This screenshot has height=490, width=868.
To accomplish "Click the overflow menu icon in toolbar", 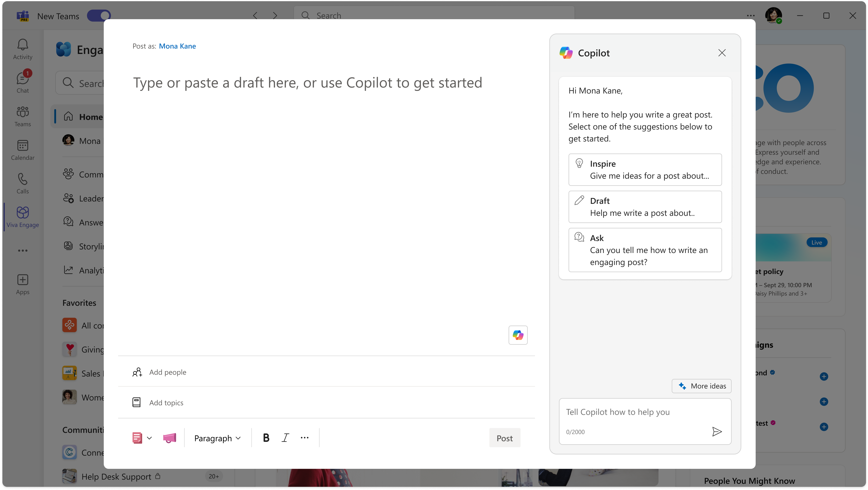I will [305, 437].
